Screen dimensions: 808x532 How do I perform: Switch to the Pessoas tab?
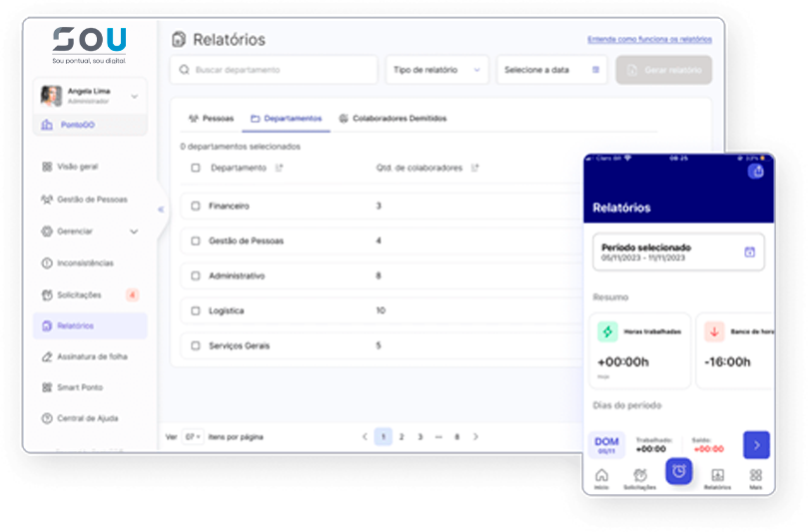click(x=211, y=119)
